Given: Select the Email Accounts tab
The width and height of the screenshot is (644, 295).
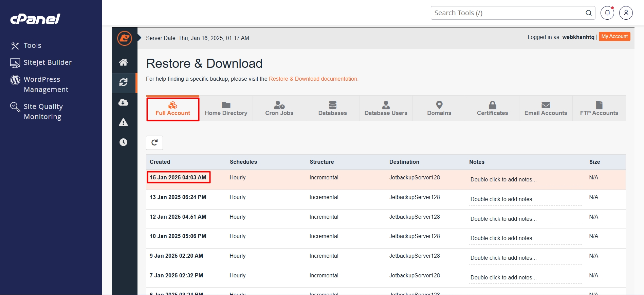Looking at the screenshot, I should click(546, 109).
